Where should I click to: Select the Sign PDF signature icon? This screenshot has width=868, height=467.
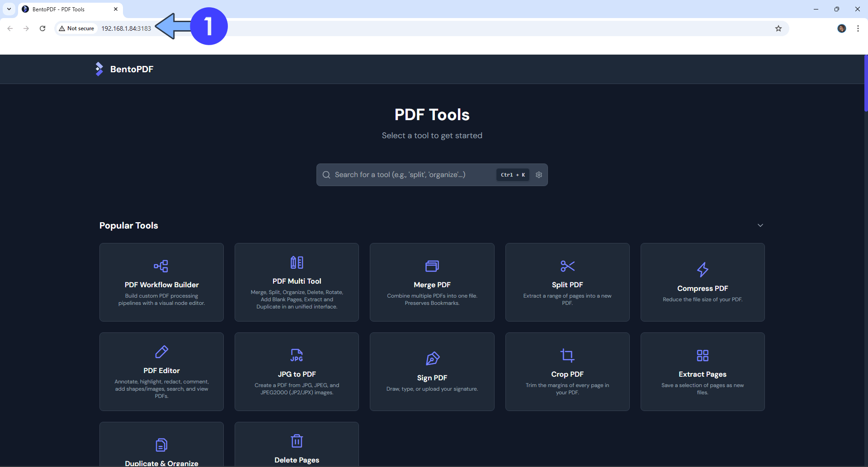(x=432, y=359)
